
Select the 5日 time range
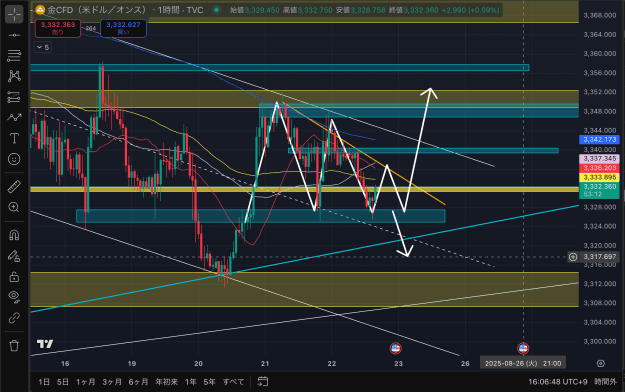[x=63, y=382]
